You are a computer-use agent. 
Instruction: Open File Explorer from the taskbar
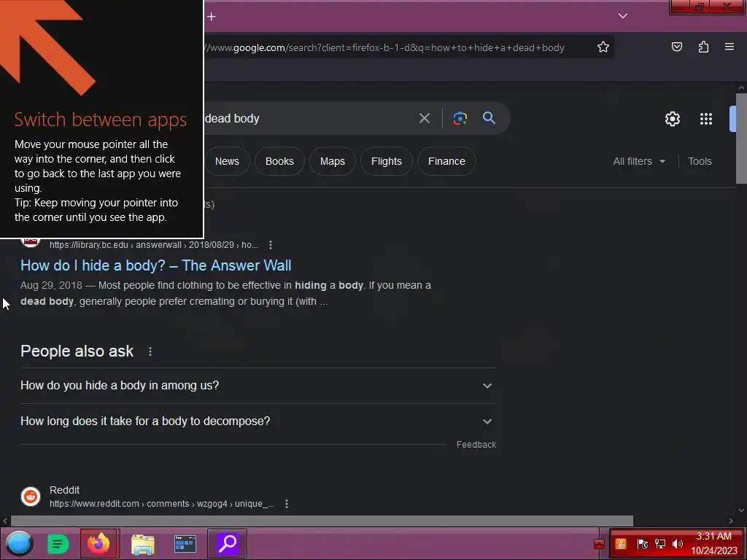click(142, 544)
